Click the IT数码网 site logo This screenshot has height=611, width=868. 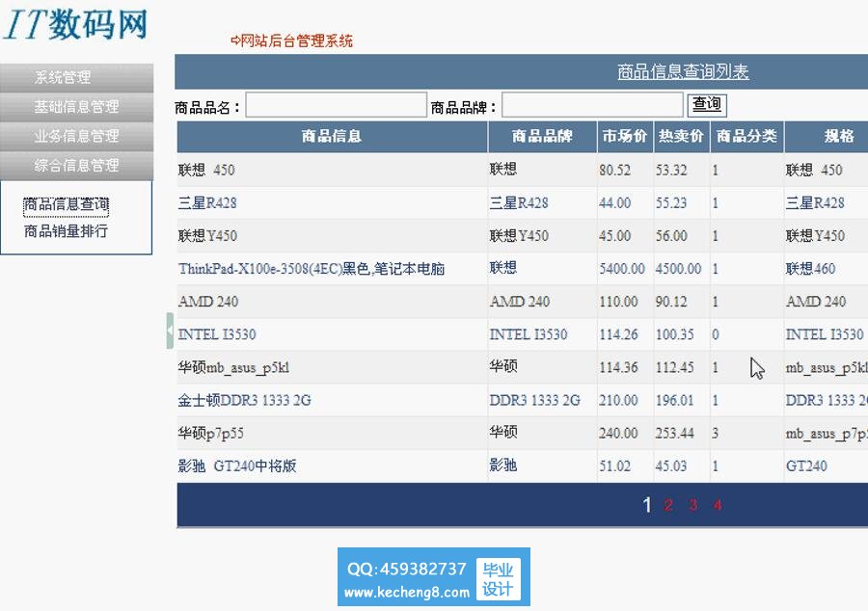pos(76,24)
